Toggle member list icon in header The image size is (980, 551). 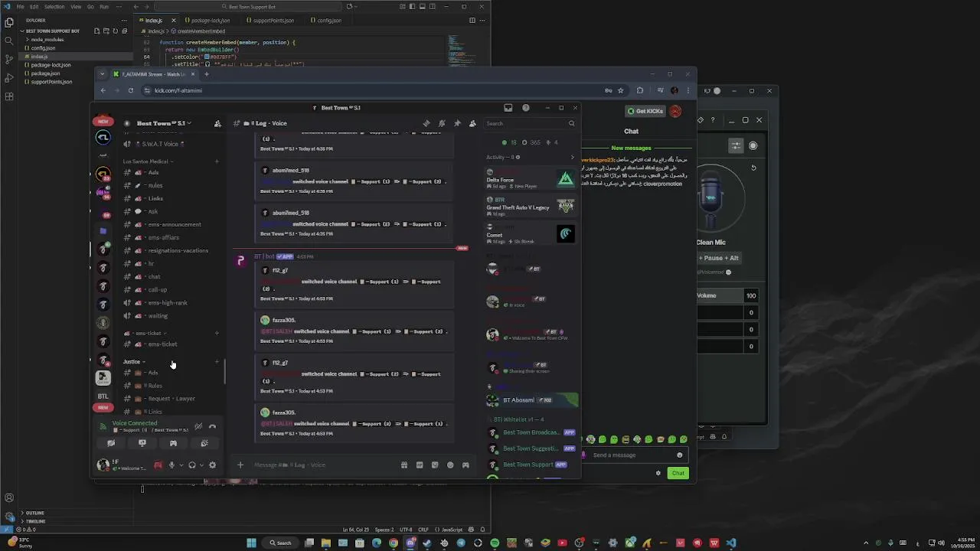pos(472,123)
